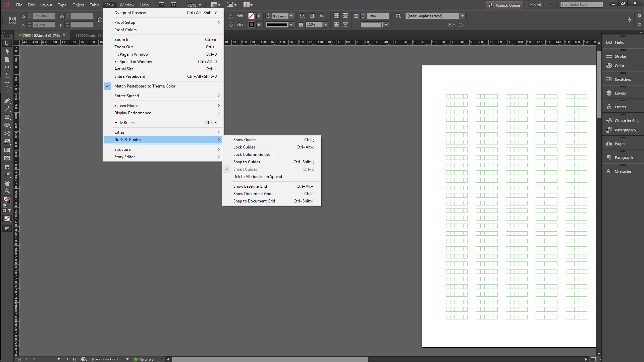Click Show Document Grid menu item
644x362 pixels.
point(252,194)
